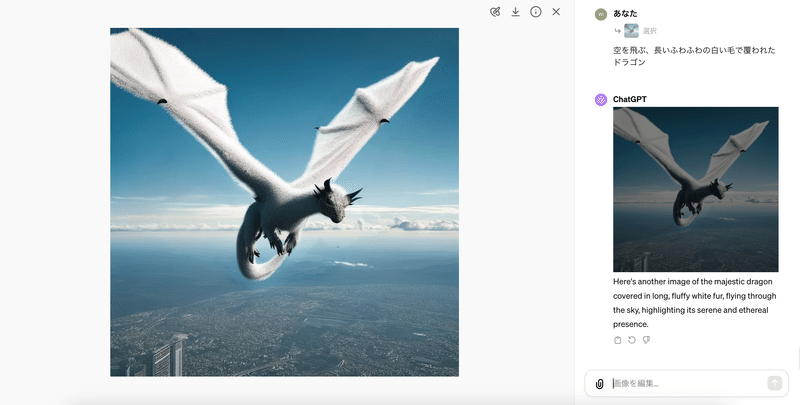The height and width of the screenshot is (405, 800).
Task: Click the send message arrow button
Action: 774,383
